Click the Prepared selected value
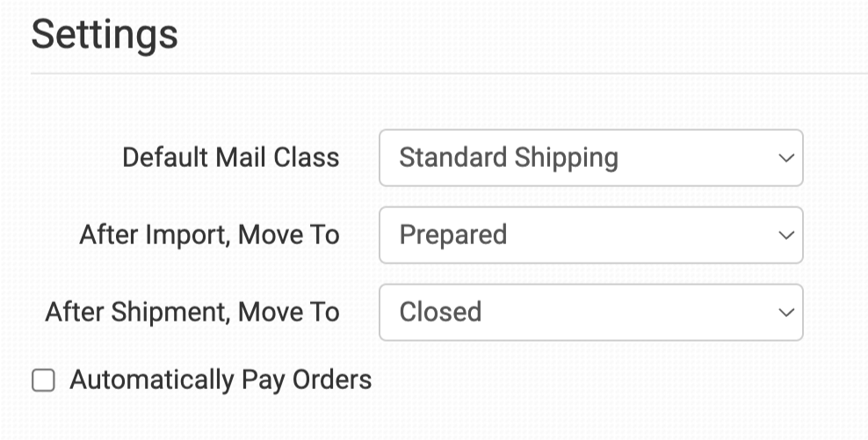This screenshot has width=868, height=440. pos(453,235)
